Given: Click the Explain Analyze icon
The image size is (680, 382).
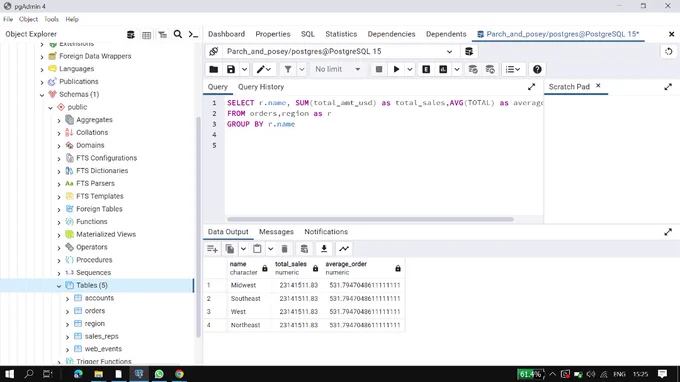Looking at the screenshot, I should point(443,69).
